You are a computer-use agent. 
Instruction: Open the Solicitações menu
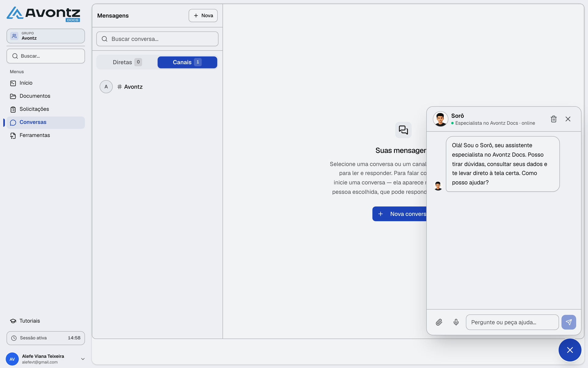(46, 109)
